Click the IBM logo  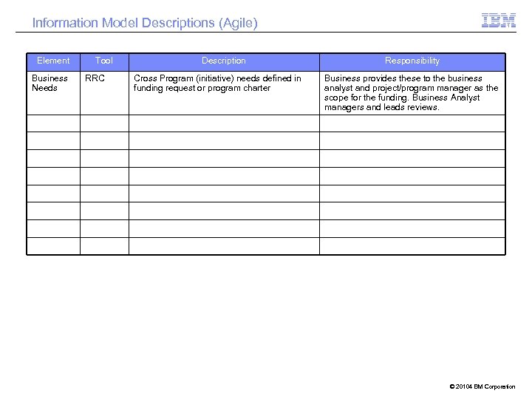[499, 21]
